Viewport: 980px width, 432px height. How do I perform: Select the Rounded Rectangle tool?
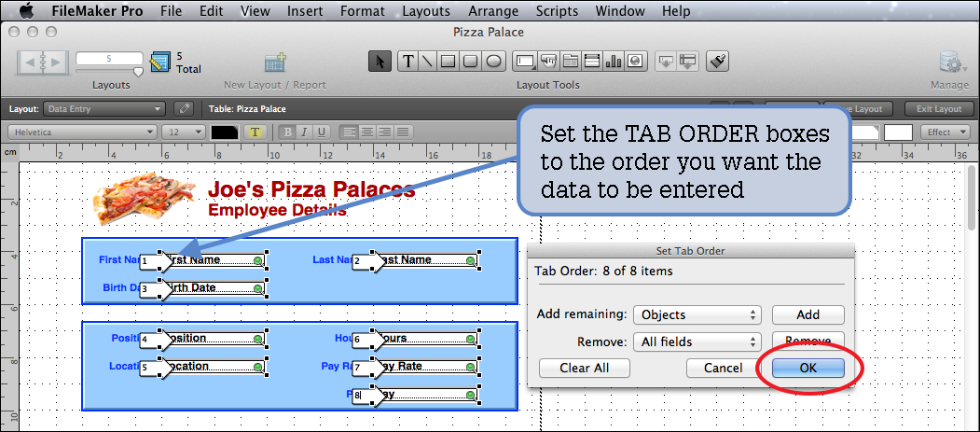pyautogui.click(x=470, y=62)
